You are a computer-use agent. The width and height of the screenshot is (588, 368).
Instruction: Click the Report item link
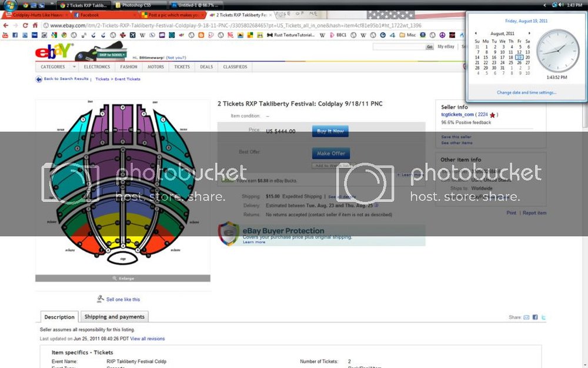click(534, 213)
